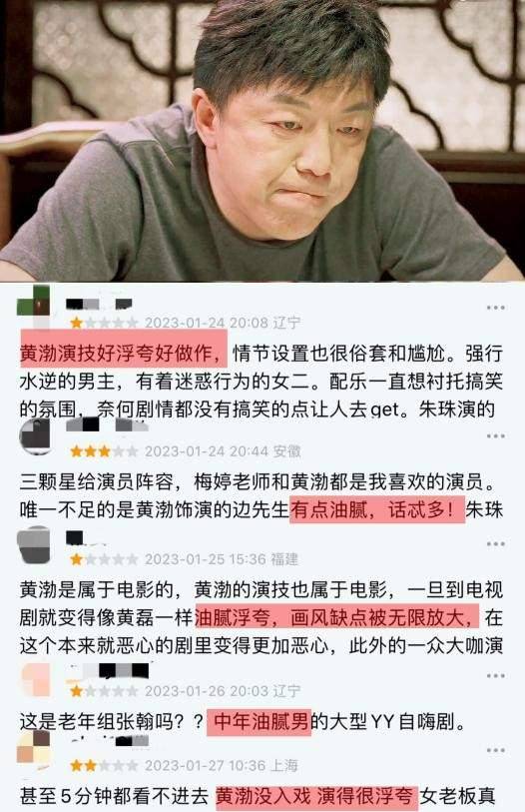Tap the avatar of the 福建 reviewer
Image resolution: width=525 pixels, height=812 pixels.
[x=34, y=544]
